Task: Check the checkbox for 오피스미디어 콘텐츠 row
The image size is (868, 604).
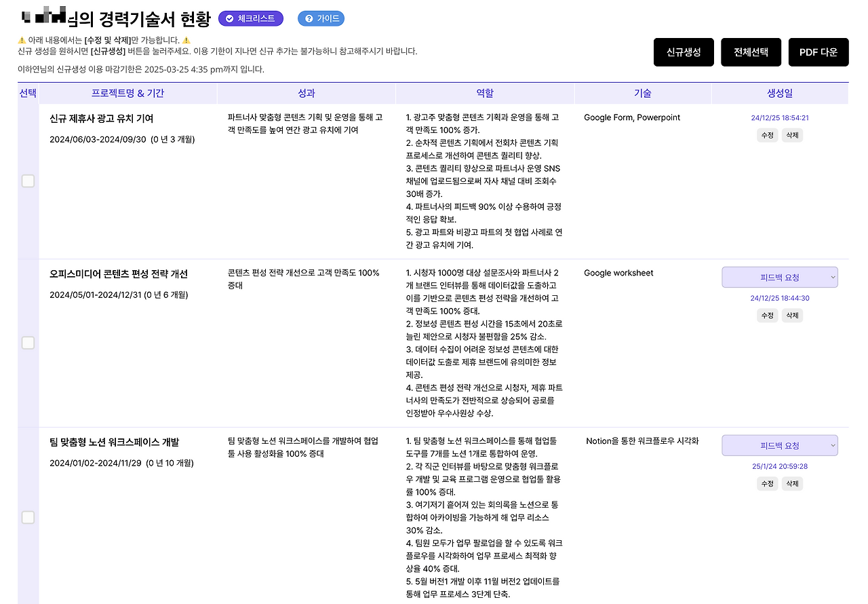Action: click(28, 343)
